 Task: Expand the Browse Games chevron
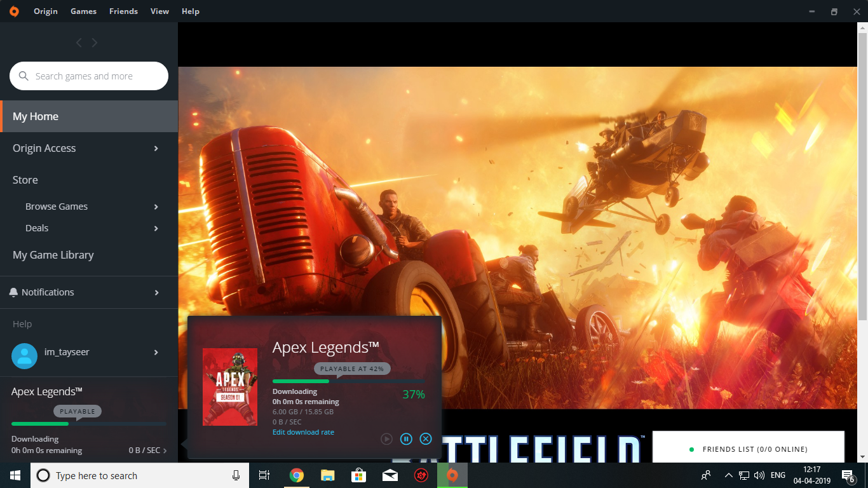click(x=156, y=207)
